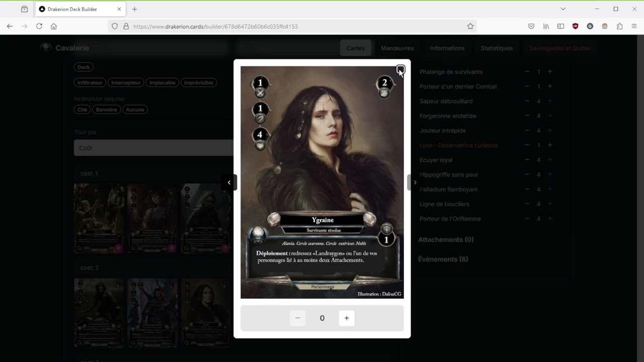The width and height of the screenshot is (644, 362).
Task: Remove one Jouteur intrépide
Action: coord(527,130)
